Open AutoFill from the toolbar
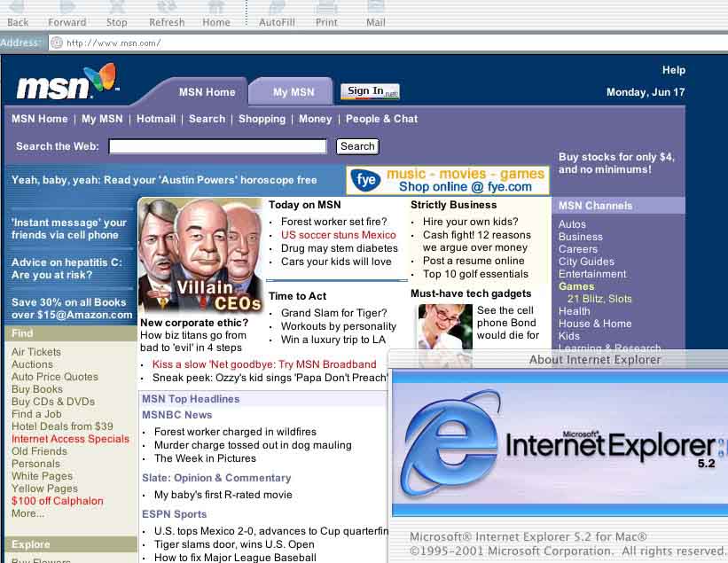 coord(277,14)
